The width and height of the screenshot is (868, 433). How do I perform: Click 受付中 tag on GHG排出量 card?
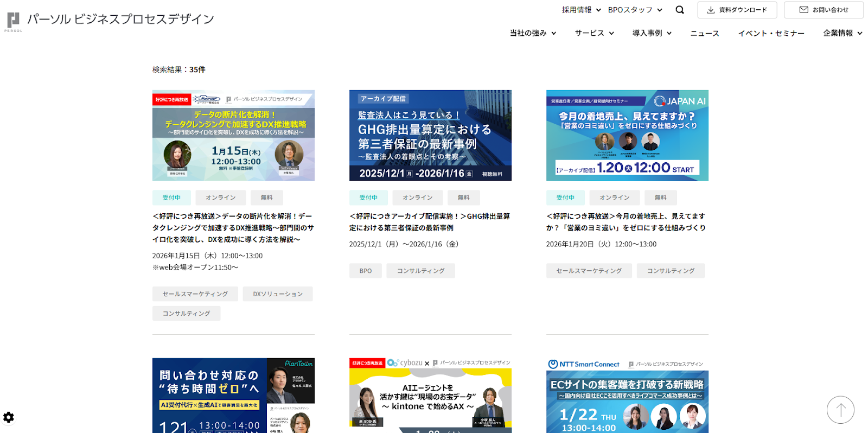pos(368,198)
